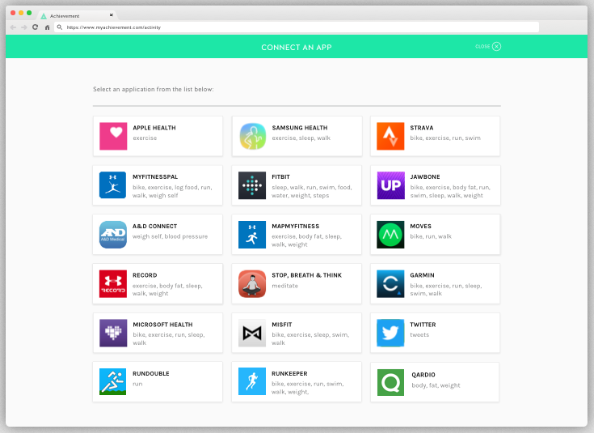Click the A&D CONNECT title text
This screenshot has height=433, width=594.
[x=155, y=226]
